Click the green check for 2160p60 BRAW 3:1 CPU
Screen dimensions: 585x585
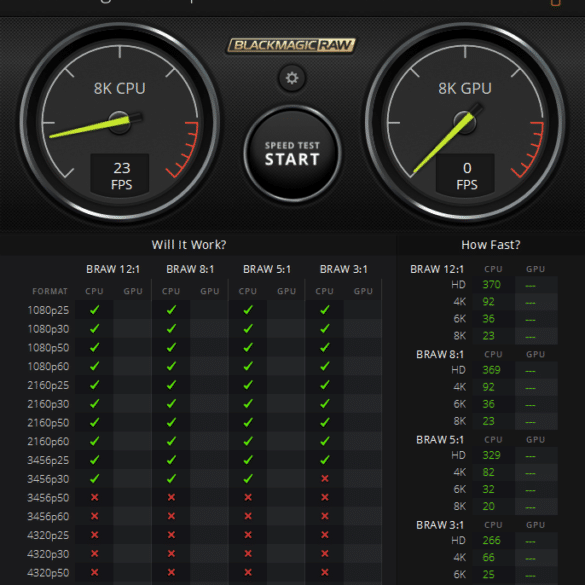tap(325, 441)
